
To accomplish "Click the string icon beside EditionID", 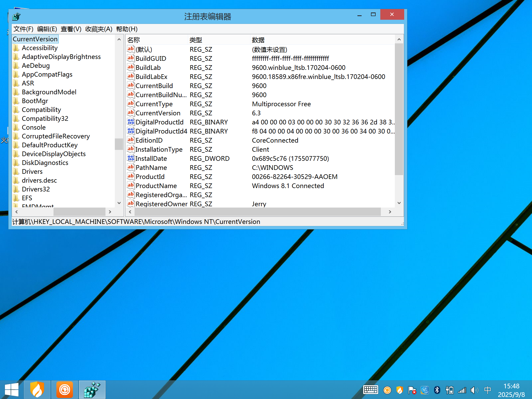I will coord(131,140).
